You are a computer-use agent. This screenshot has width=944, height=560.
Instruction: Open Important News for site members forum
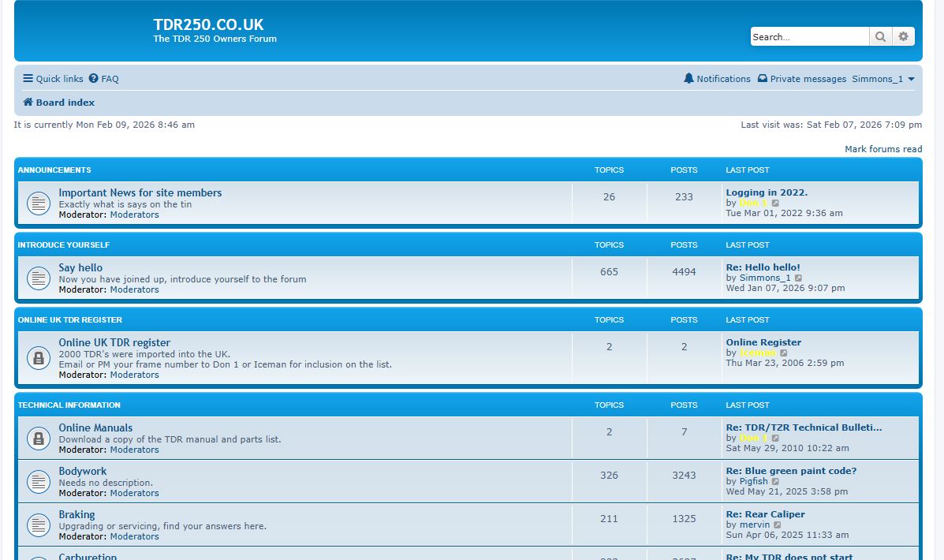click(140, 192)
